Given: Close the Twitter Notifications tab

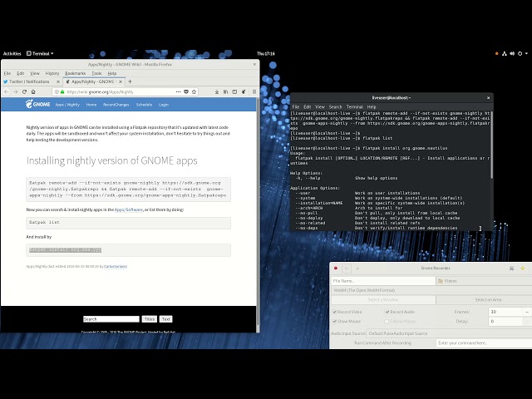Looking at the screenshot, I should 58,81.
